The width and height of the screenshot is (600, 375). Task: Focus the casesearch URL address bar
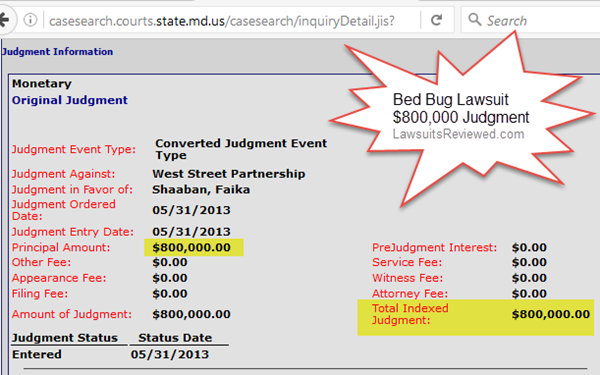(x=222, y=21)
